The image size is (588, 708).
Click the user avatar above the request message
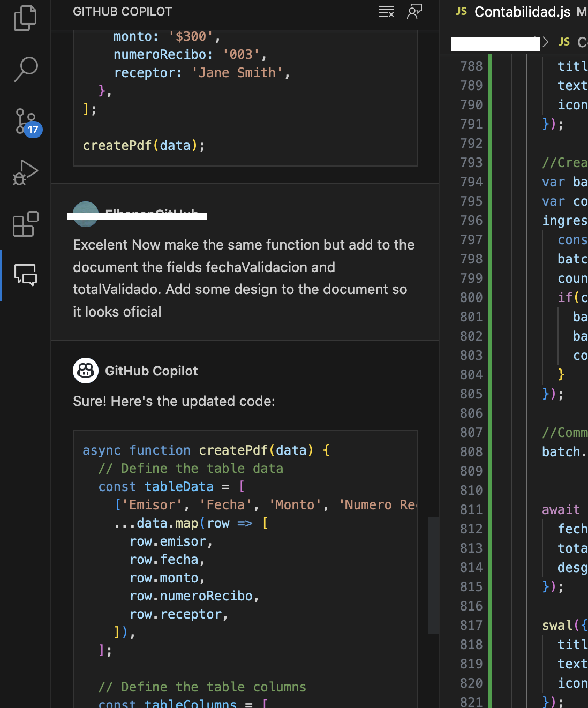(86, 214)
